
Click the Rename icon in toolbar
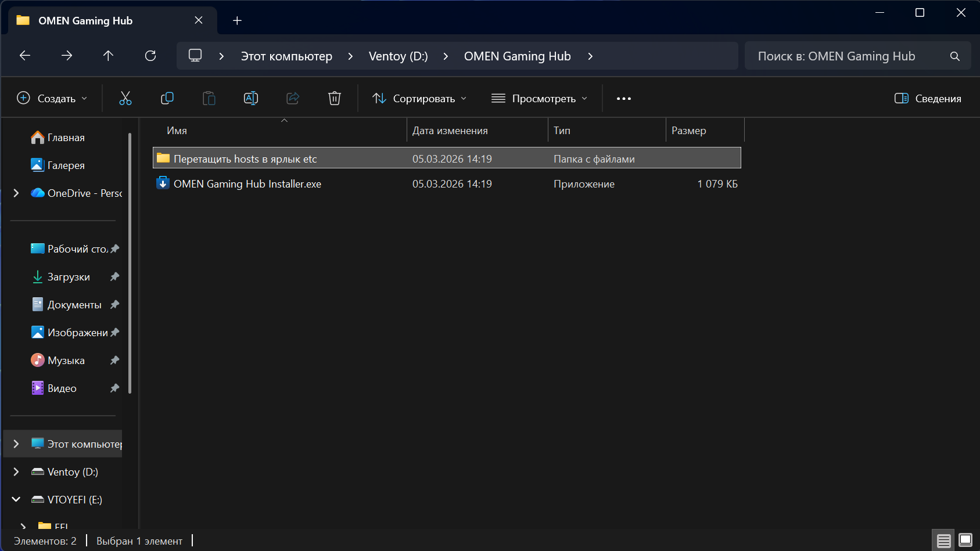(x=251, y=98)
